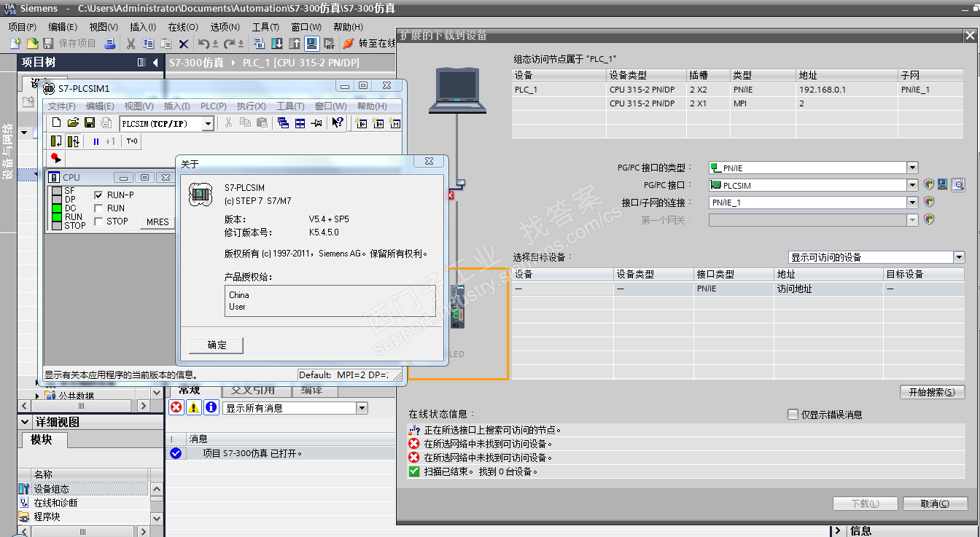Open the PG/PC 接口的类型 PN/IE dropdown
Screen dimensions: 980x537
(912, 168)
